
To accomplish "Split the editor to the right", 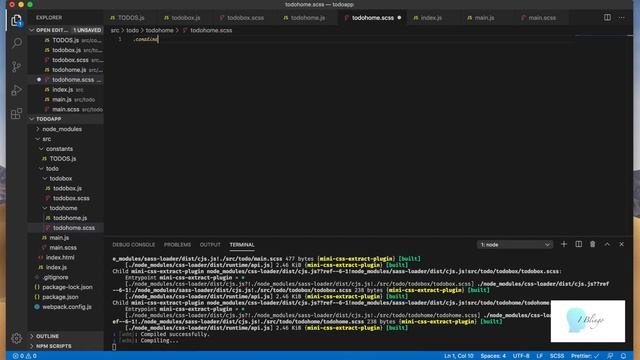I will (607, 18).
